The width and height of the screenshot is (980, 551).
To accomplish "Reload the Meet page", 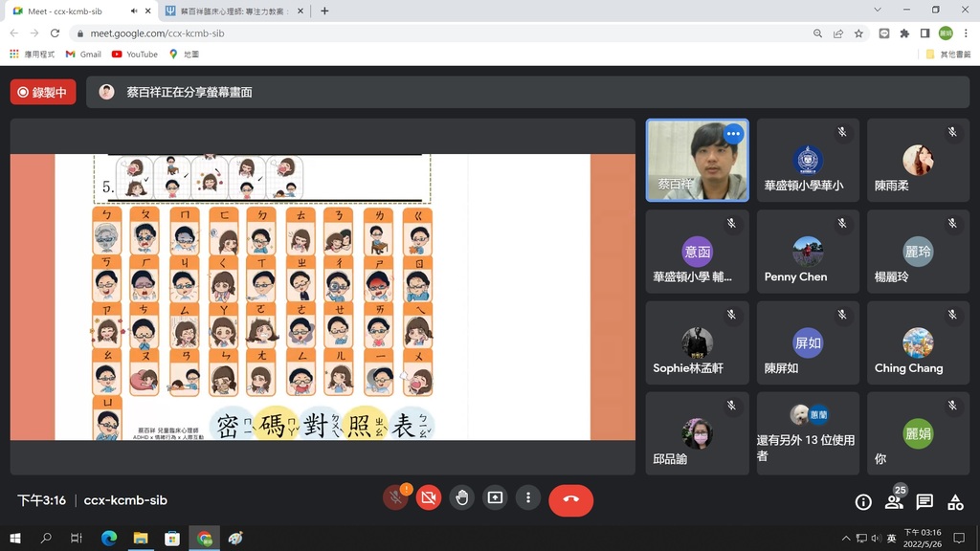I will tap(55, 33).
